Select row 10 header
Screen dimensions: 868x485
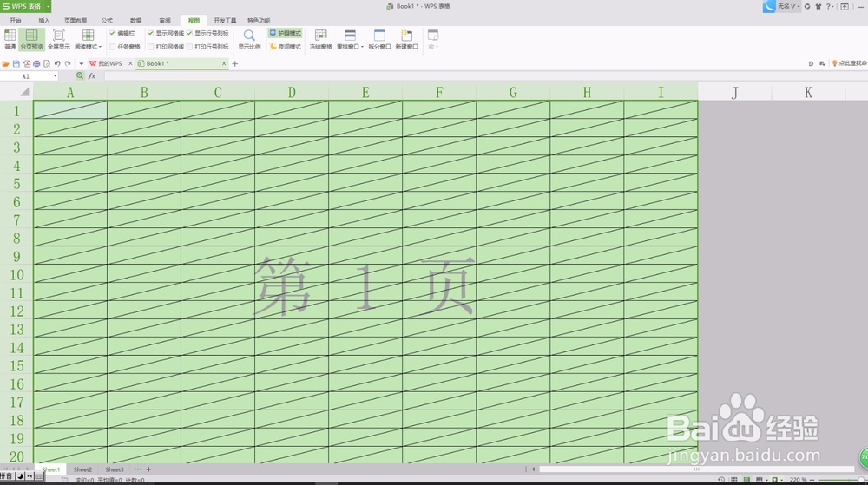tap(16, 275)
